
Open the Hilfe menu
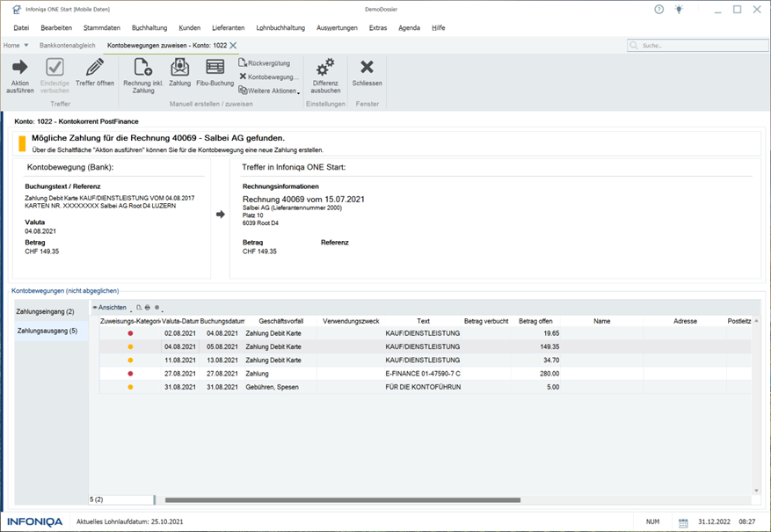439,28
